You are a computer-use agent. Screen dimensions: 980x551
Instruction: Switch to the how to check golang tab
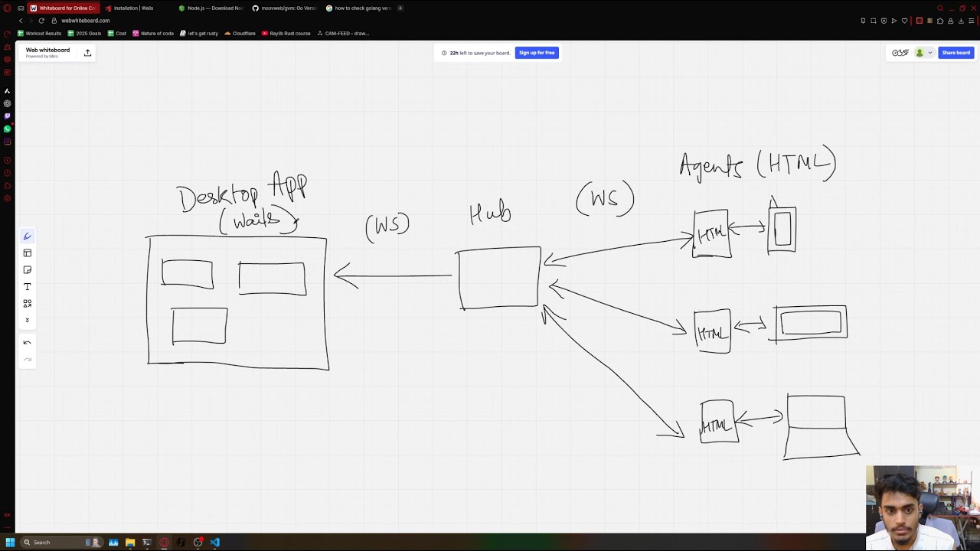pos(358,8)
